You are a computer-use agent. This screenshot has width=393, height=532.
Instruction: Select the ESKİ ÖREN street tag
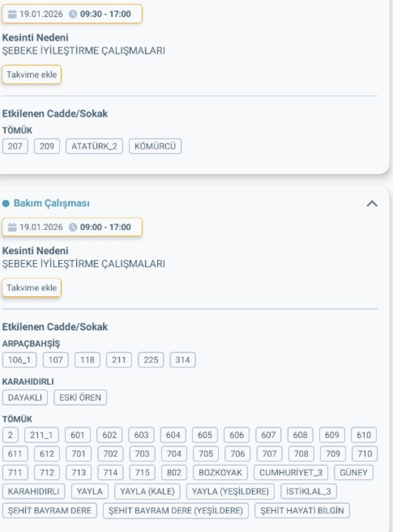coord(80,398)
